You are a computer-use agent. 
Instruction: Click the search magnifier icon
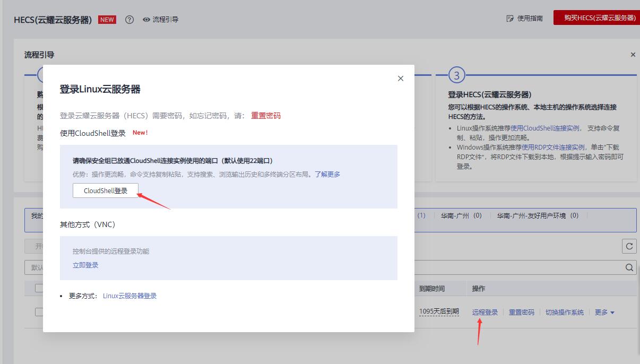click(x=629, y=267)
